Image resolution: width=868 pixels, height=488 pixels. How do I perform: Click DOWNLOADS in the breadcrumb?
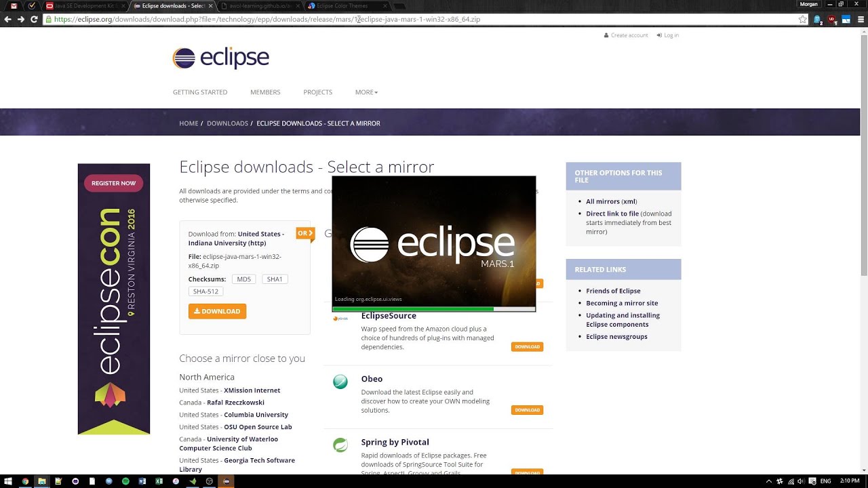click(x=227, y=123)
